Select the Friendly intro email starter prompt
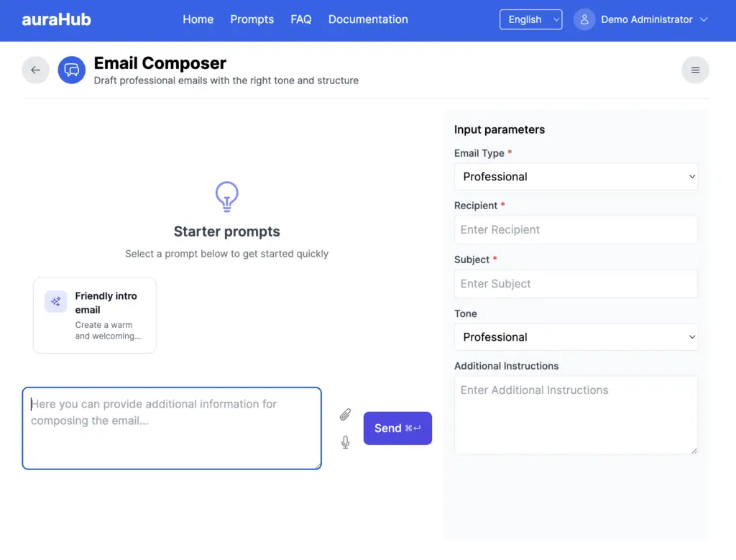Viewport: 736px width, 560px height. click(94, 315)
